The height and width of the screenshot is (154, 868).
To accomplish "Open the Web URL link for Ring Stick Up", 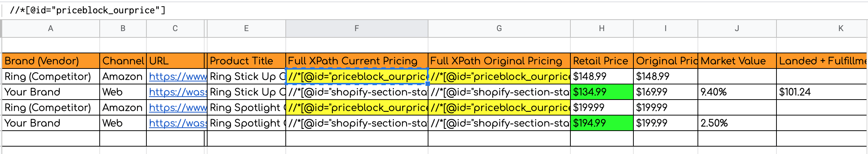I will pos(178,92).
